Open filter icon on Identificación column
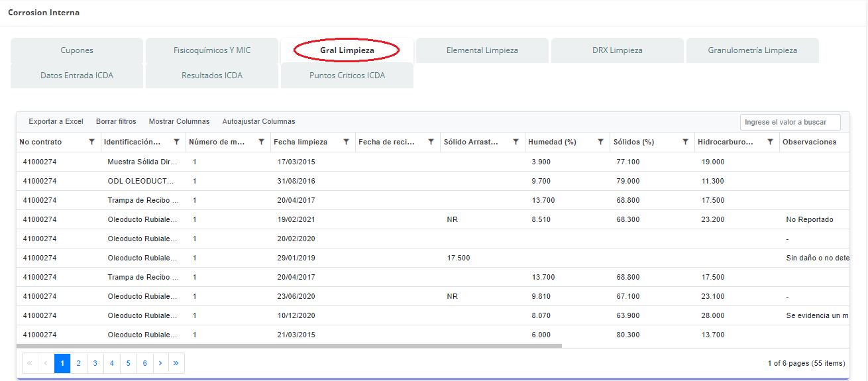Viewport: 868px width, 381px height. [176, 142]
